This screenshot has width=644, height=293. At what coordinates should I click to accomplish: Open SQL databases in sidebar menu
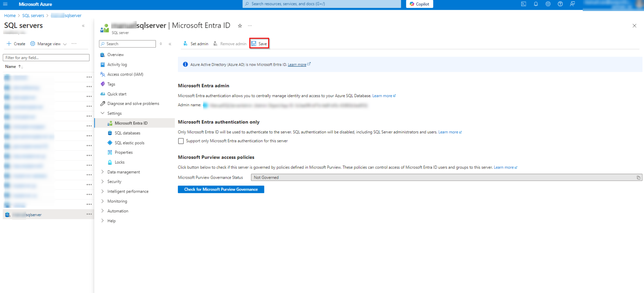tap(127, 133)
